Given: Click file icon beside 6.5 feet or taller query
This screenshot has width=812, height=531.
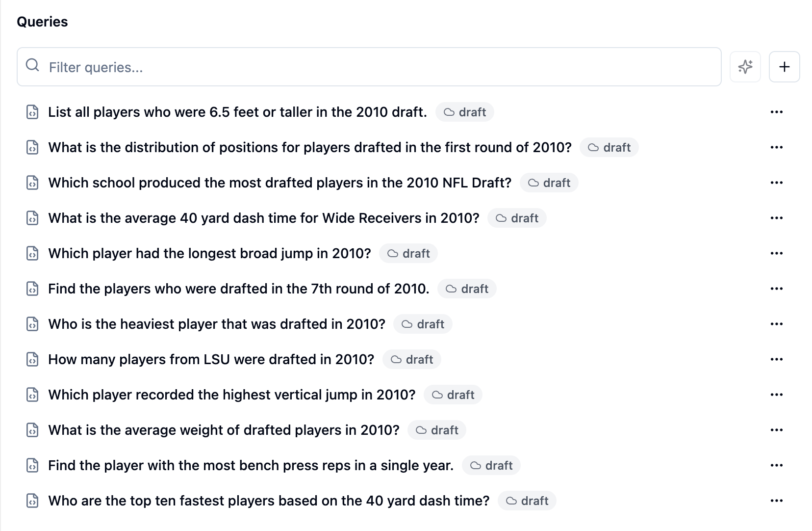Looking at the screenshot, I should pyautogui.click(x=32, y=112).
